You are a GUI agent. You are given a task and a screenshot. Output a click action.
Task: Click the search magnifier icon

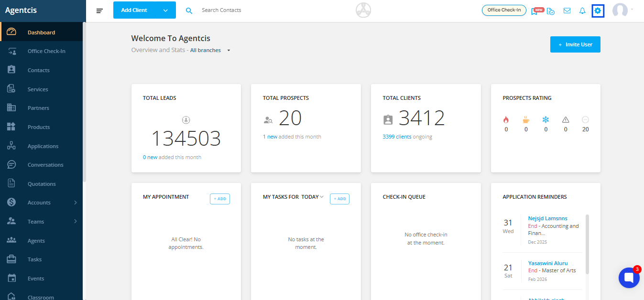coord(189,11)
